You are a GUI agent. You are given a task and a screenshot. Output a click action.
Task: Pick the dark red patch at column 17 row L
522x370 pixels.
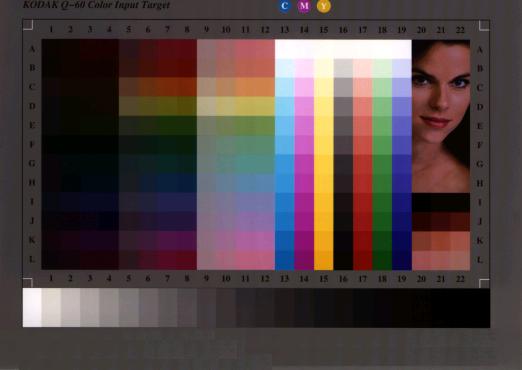(x=363, y=260)
